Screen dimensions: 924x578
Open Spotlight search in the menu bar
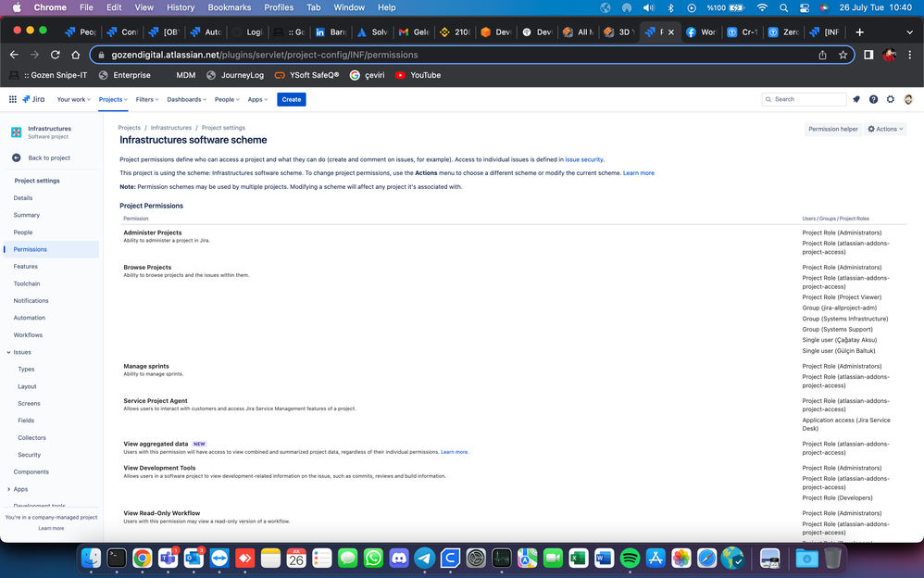tap(783, 7)
